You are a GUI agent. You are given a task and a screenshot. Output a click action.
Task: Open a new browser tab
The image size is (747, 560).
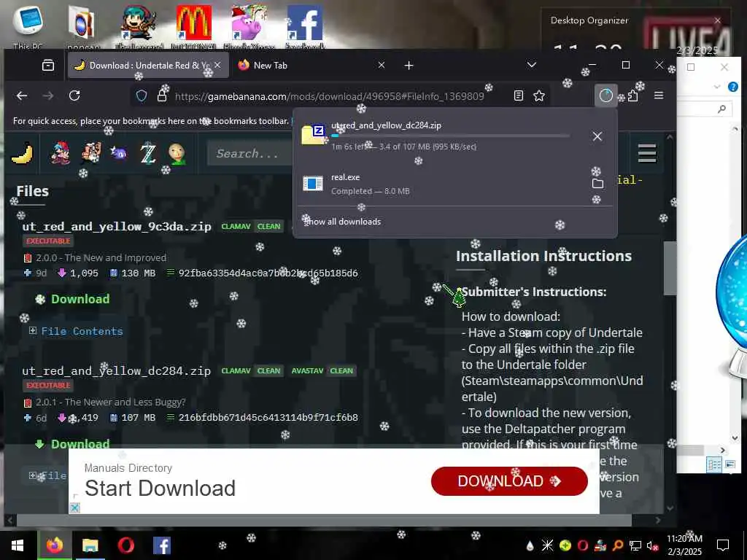tap(409, 65)
